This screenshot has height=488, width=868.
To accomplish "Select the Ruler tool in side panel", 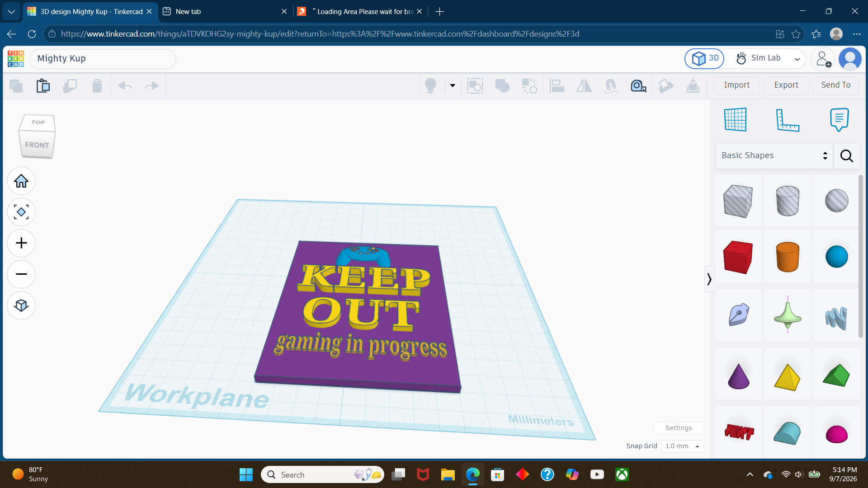I will click(x=787, y=120).
